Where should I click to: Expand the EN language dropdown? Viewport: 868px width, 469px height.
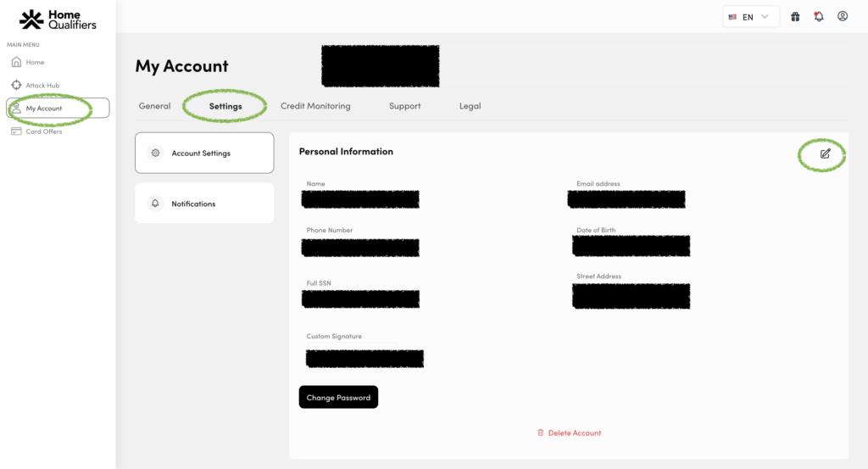coord(751,17)
